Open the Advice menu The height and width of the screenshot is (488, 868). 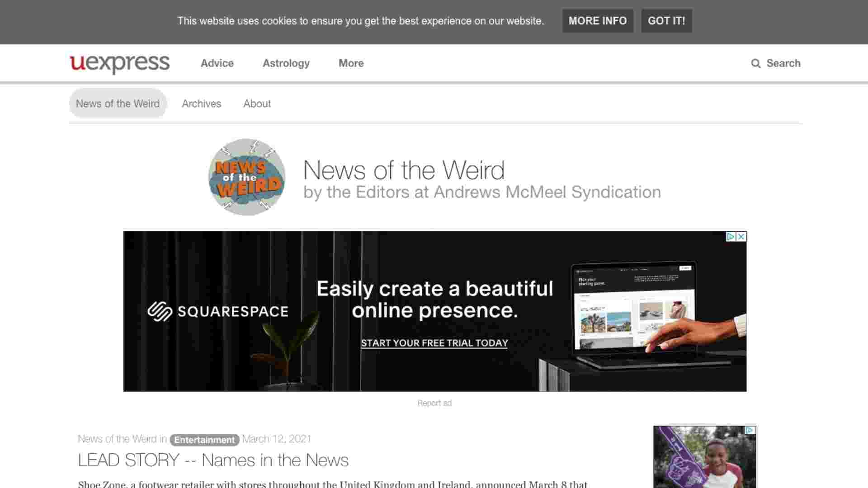(217, 63)
